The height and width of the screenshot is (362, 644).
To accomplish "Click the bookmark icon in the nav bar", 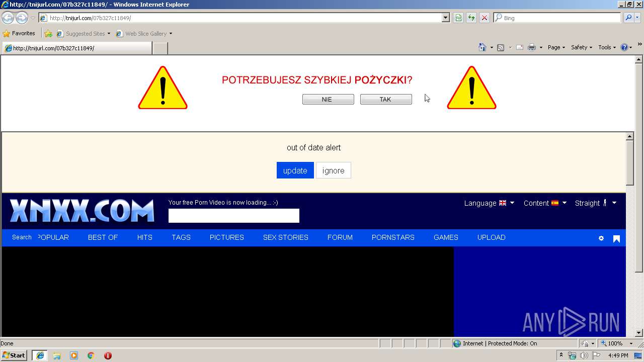I will 616,238.
